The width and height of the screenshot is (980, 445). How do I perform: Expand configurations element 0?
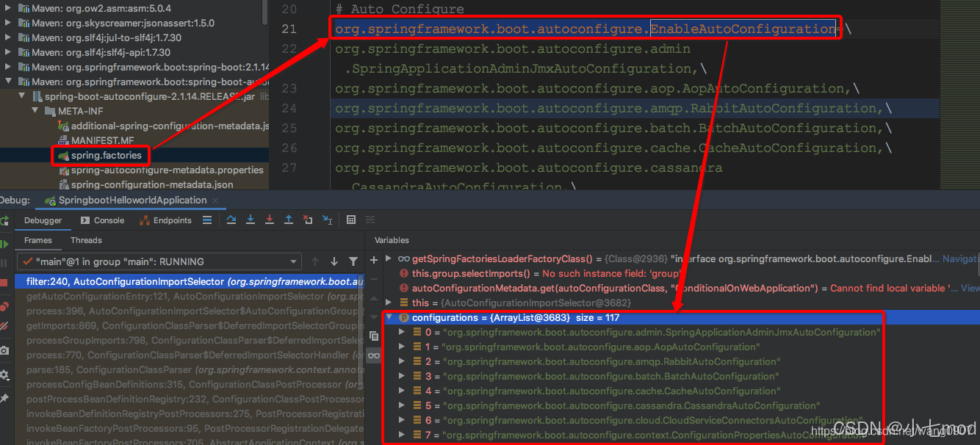tap(401, 332)
